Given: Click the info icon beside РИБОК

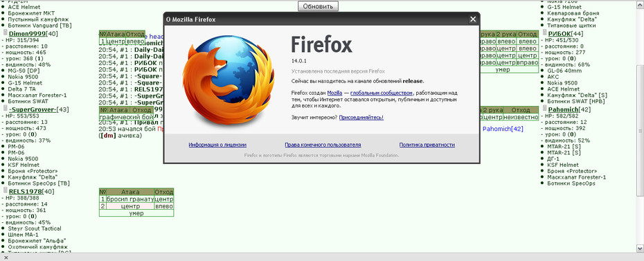Looking at the screenshot, I should [545, 33].
